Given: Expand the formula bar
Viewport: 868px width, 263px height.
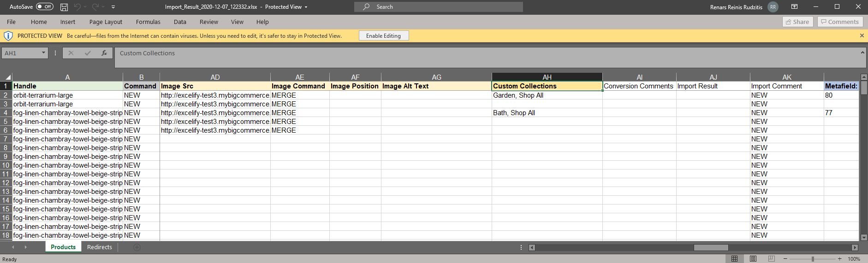Looking at the screenshot, I should [862, 53].
